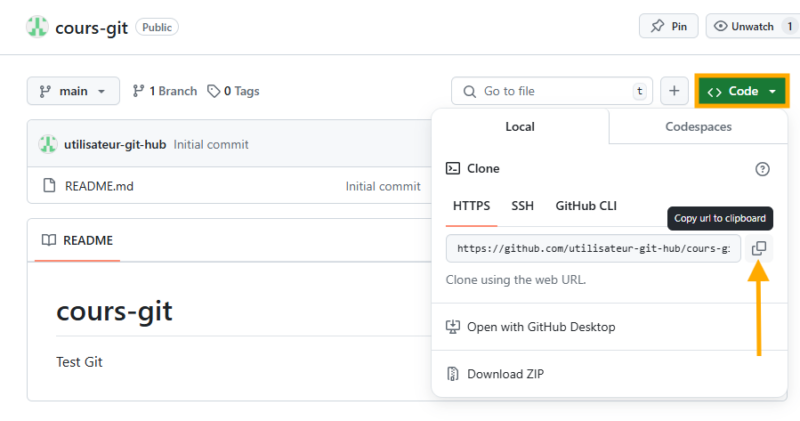The height and width of the screenshot is (421, 800).
Task: Open the 0 Tags link
Action: tap(233, 91)
